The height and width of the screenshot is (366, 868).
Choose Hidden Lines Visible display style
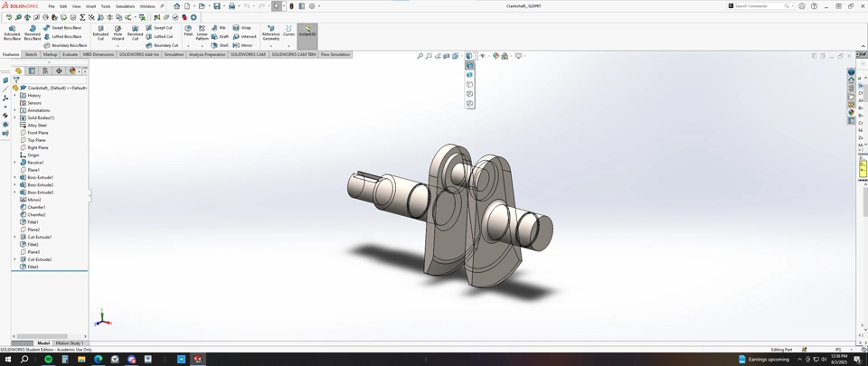tap(469, 94)
